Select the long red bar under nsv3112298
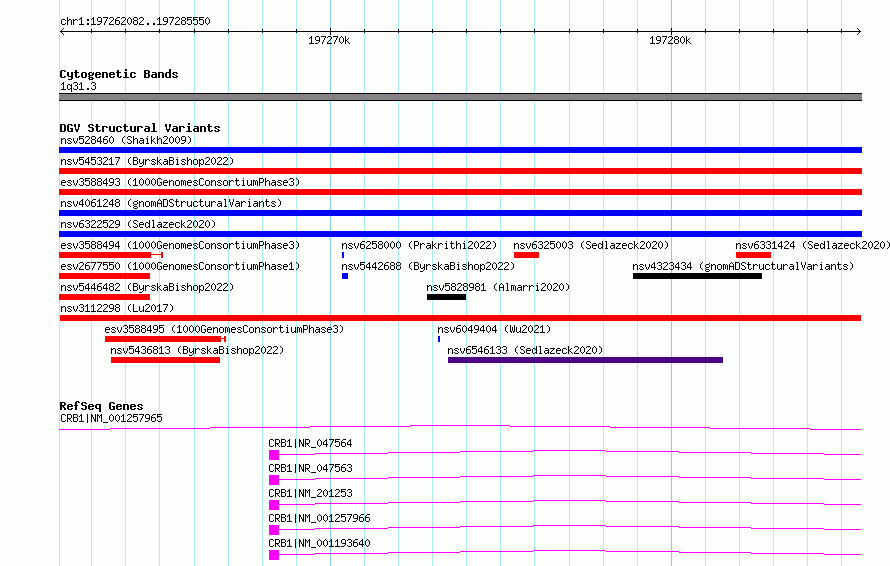The image size is (890, 566). click(460, 318)
